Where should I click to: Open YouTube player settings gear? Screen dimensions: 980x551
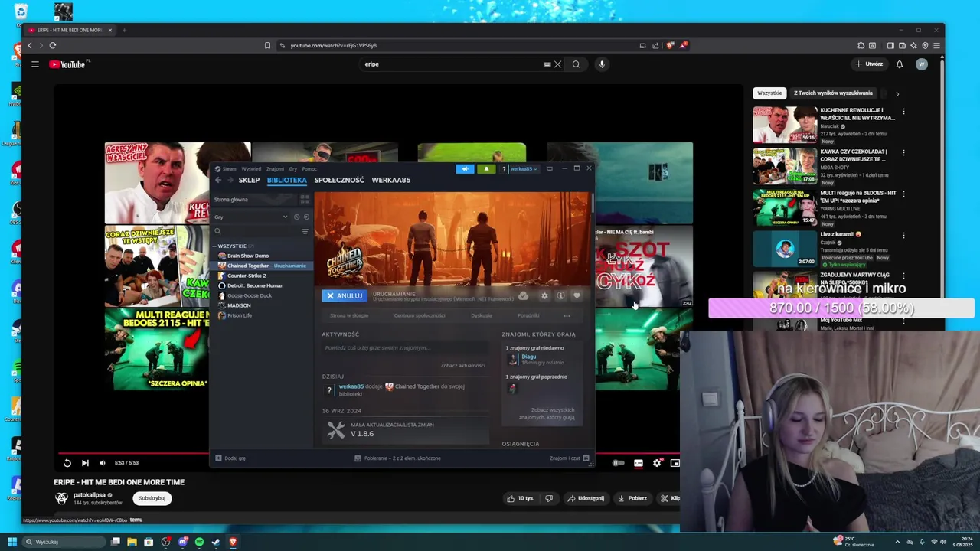tap(657, 463)
